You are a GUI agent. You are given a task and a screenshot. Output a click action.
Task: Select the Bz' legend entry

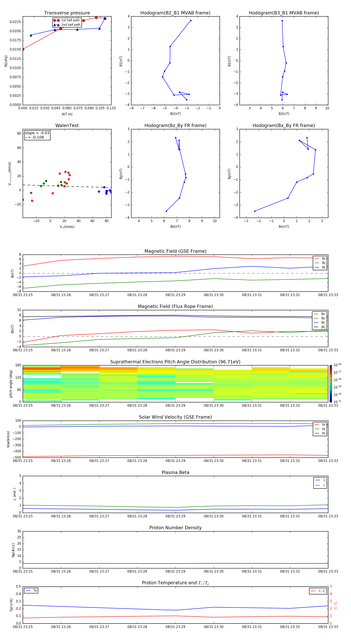coord(320,323)
